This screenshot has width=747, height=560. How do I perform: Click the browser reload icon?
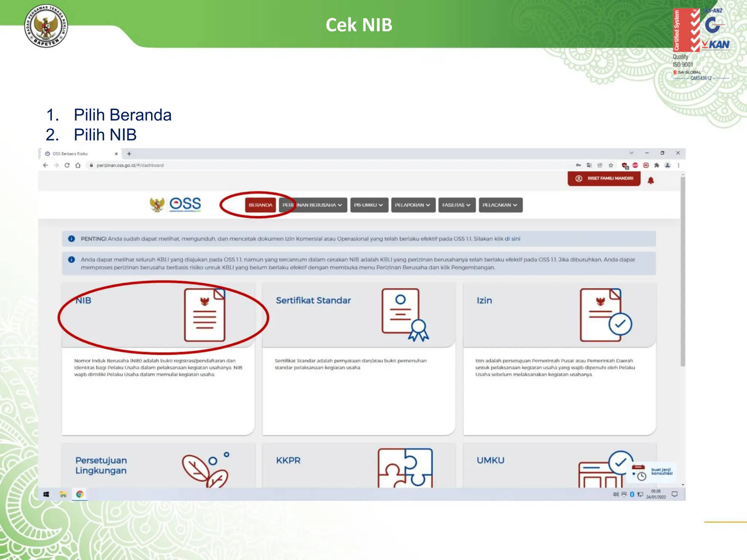pos(67,165)
